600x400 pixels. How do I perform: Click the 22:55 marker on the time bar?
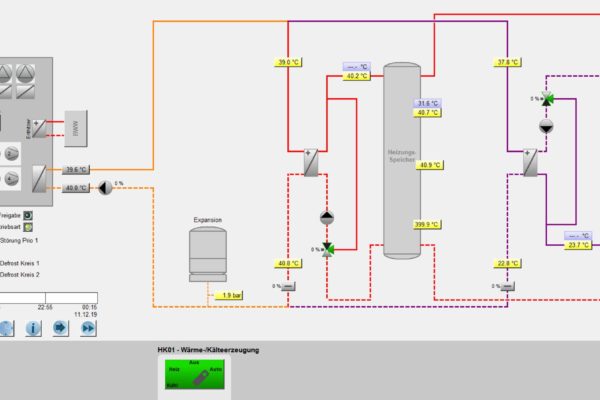point(45,307)
